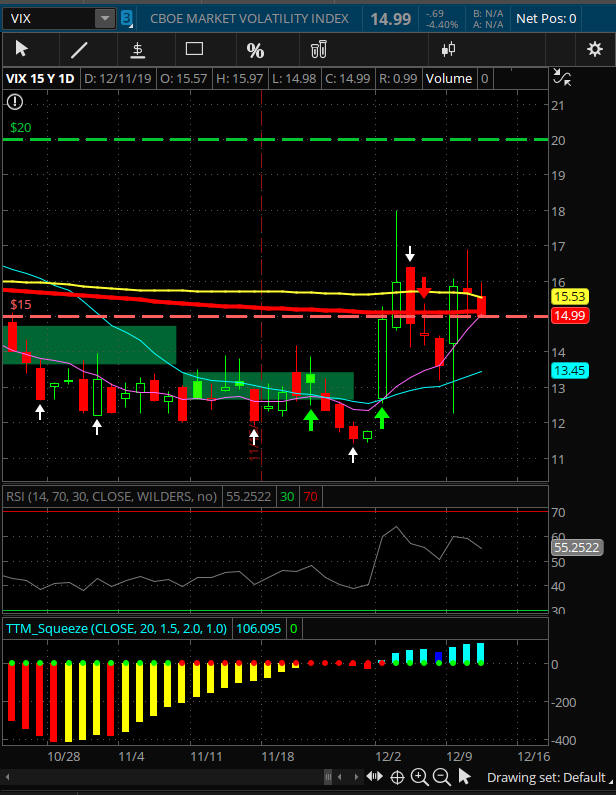This screenshot has height=795, width=616.
Task: Click the zoom out magnifier
Action: [441, 777]
